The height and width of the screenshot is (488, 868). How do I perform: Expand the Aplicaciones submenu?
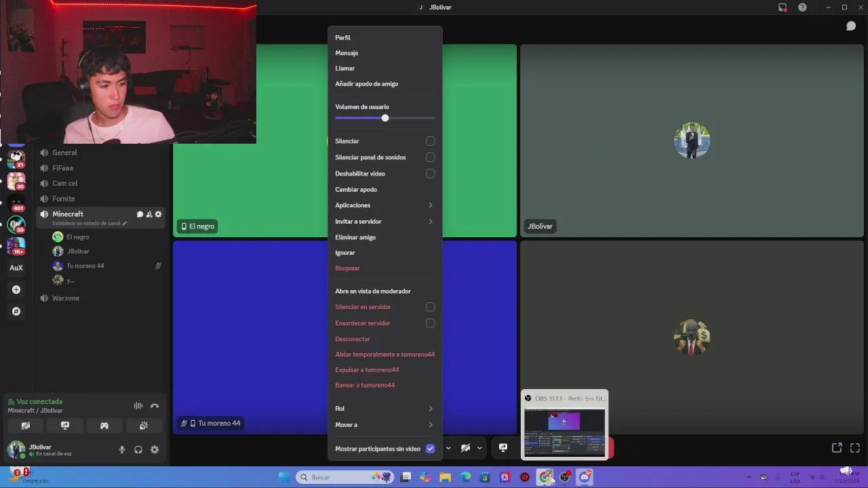(384, 205)
